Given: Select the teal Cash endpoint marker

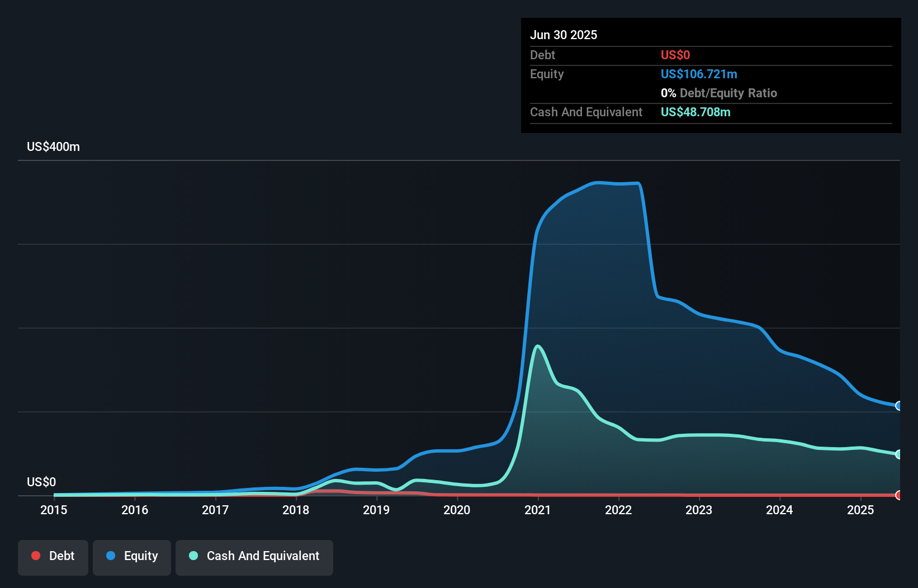Looking at the screenshot, I should [x=898, y=454].
